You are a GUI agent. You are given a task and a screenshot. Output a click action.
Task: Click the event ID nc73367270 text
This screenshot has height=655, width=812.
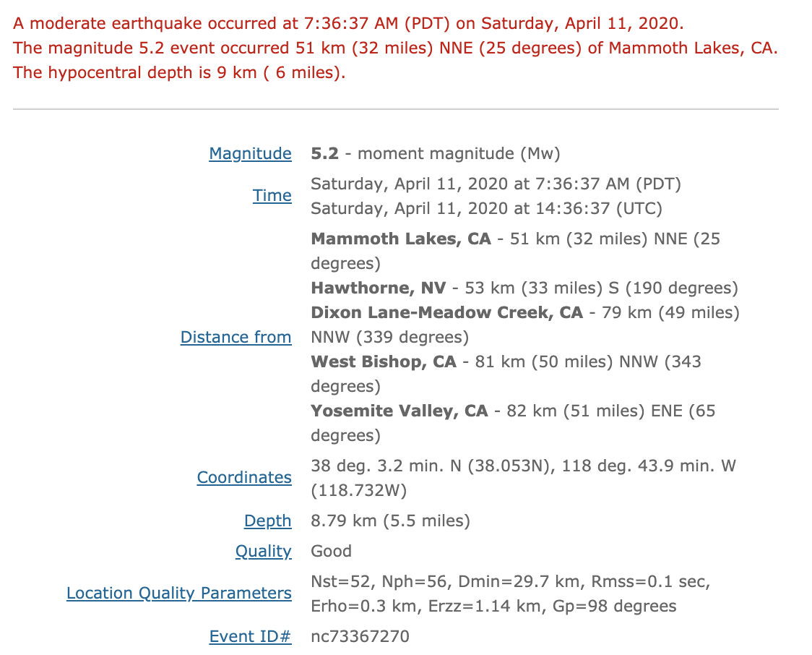360,637
